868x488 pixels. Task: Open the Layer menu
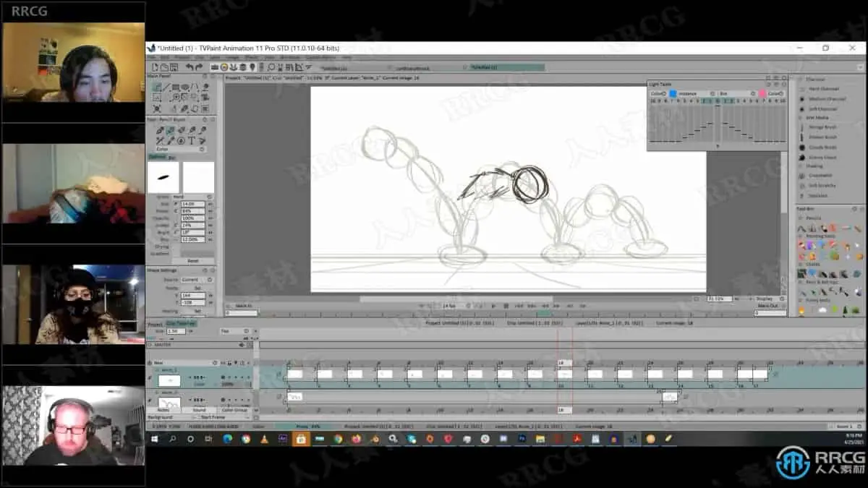[x=214, y=57]
